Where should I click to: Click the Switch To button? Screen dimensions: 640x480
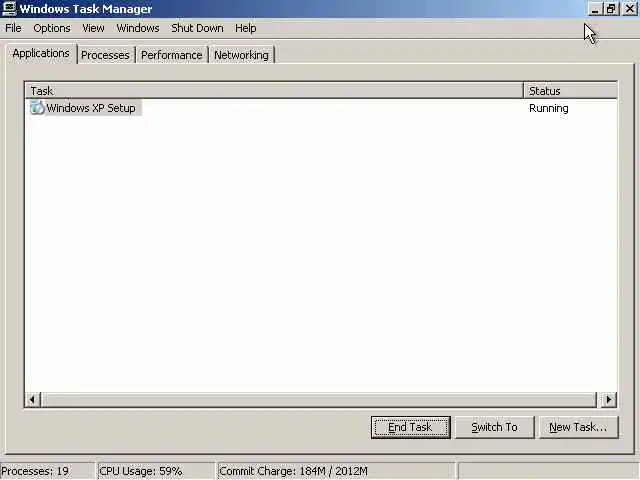pyautogui.click(x=494, y=427)
